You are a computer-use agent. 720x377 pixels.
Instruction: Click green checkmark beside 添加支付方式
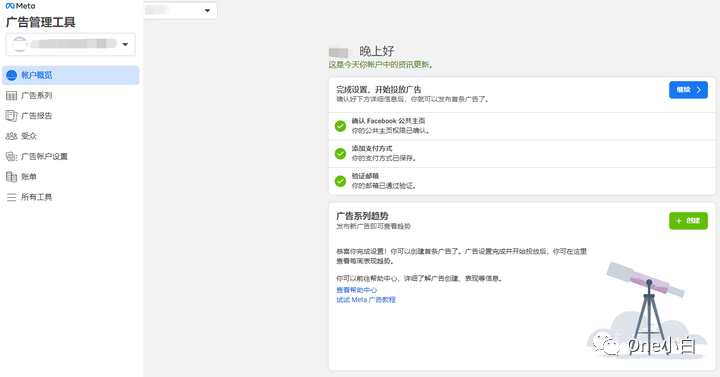(x=340, y=153)
